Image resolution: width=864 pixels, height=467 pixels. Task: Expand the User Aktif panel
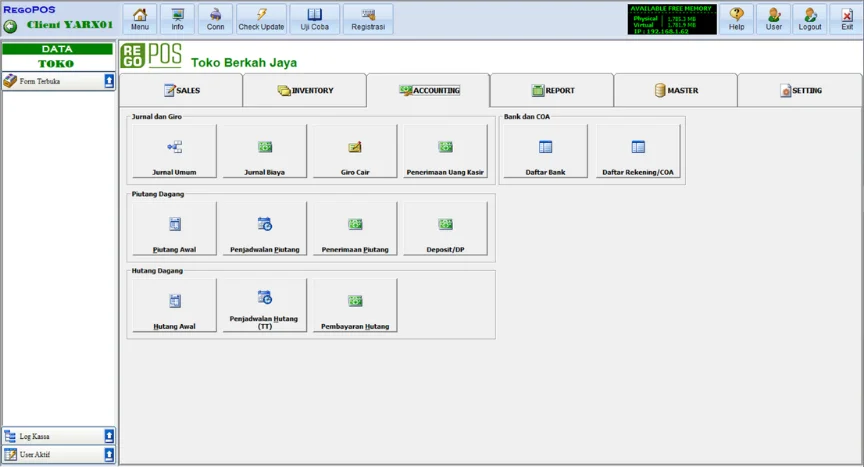coord(109,455)
